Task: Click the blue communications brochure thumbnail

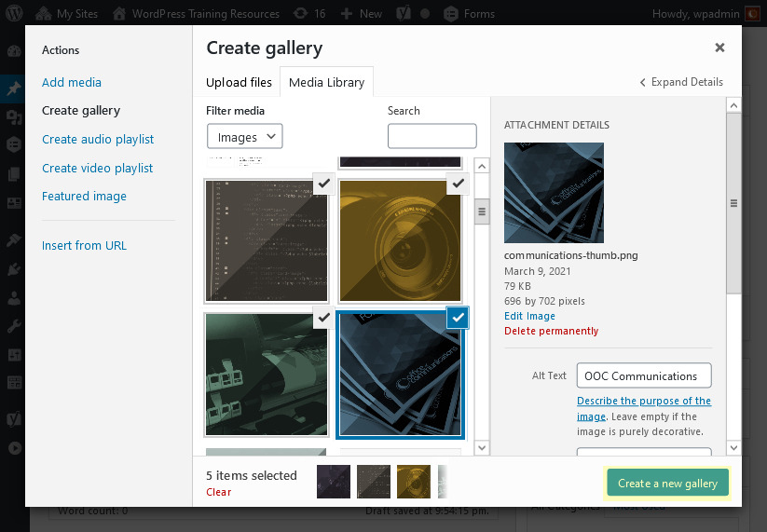Action: 400,375
